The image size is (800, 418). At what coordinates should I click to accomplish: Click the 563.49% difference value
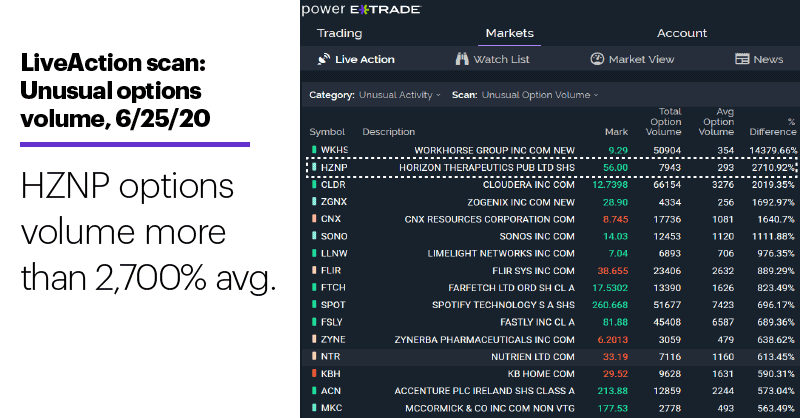(776, 408)
